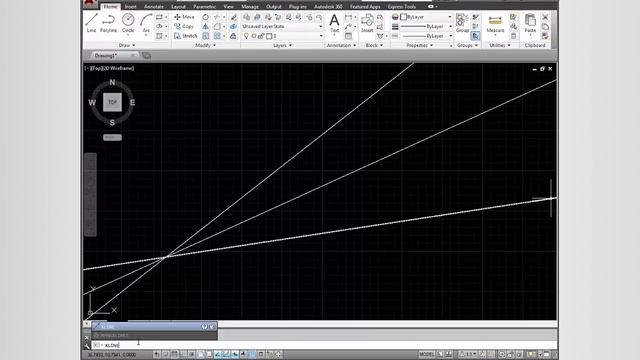
Task: Switch to the Express Tools tab
Action: (402, 7)
